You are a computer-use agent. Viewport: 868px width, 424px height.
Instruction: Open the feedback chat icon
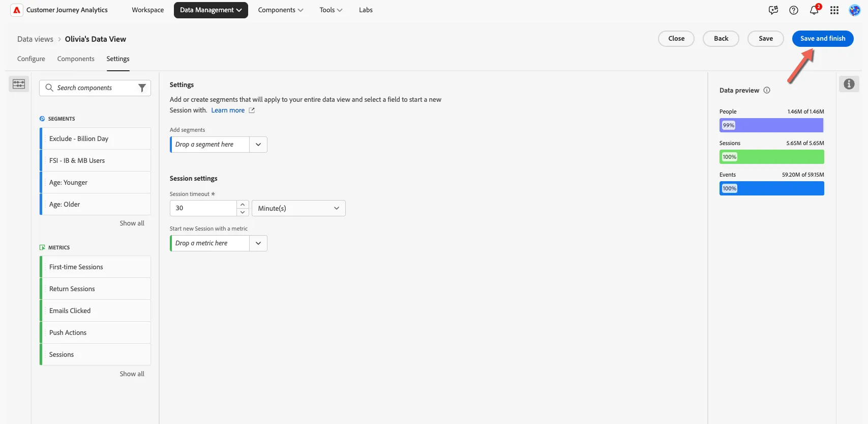pos(773,10)
